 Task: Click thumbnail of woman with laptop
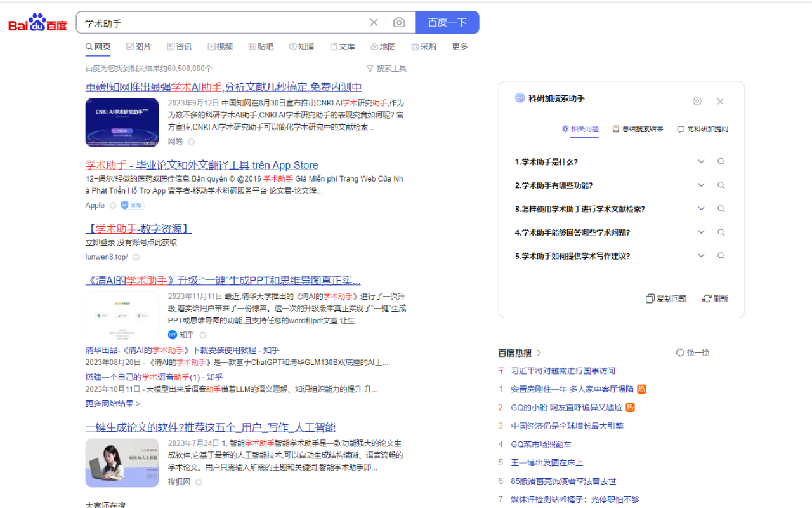pos(122,463)
